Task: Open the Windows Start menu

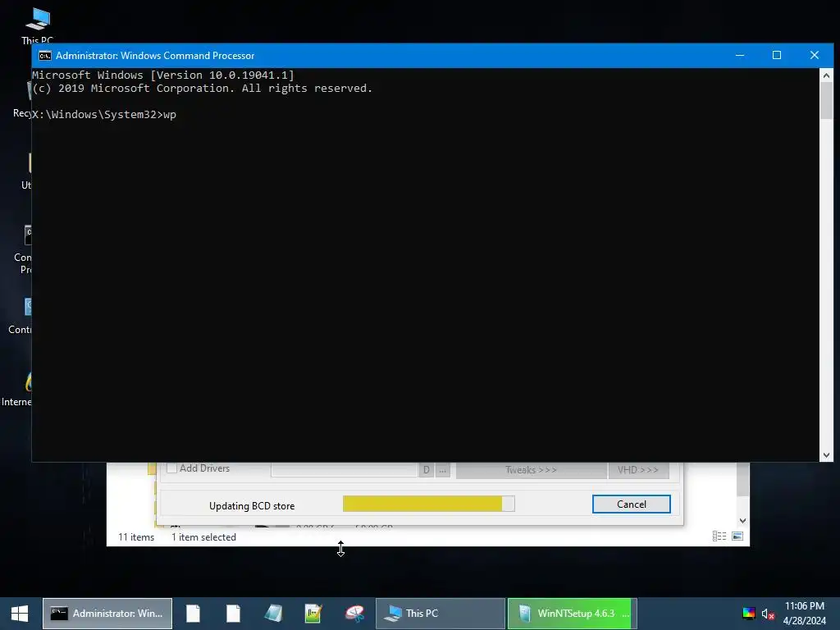Action: (20, 614)
